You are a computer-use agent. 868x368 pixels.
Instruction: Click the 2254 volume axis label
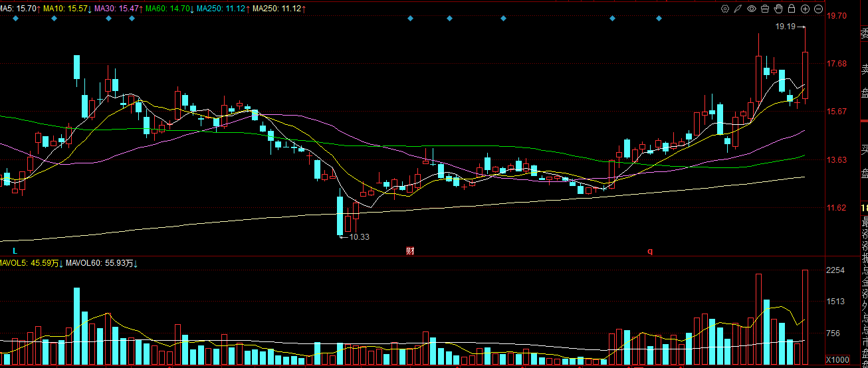pos(836,270)
